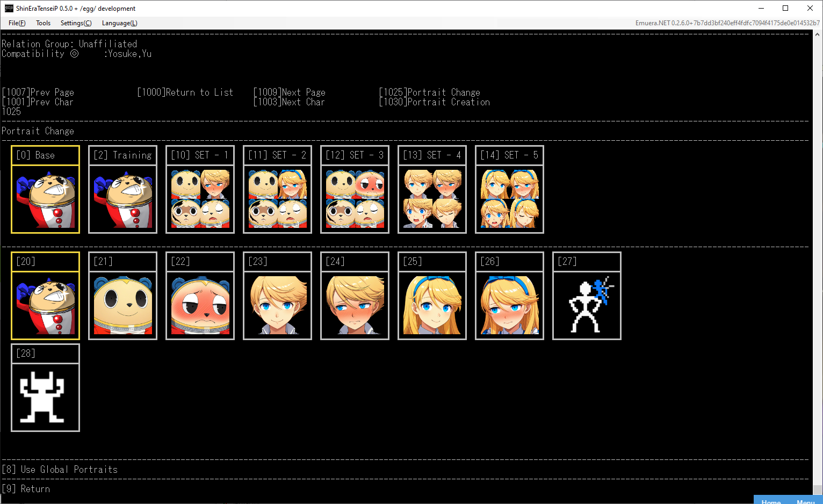
Task: Click [9] Return
Action: pos(26,489)
